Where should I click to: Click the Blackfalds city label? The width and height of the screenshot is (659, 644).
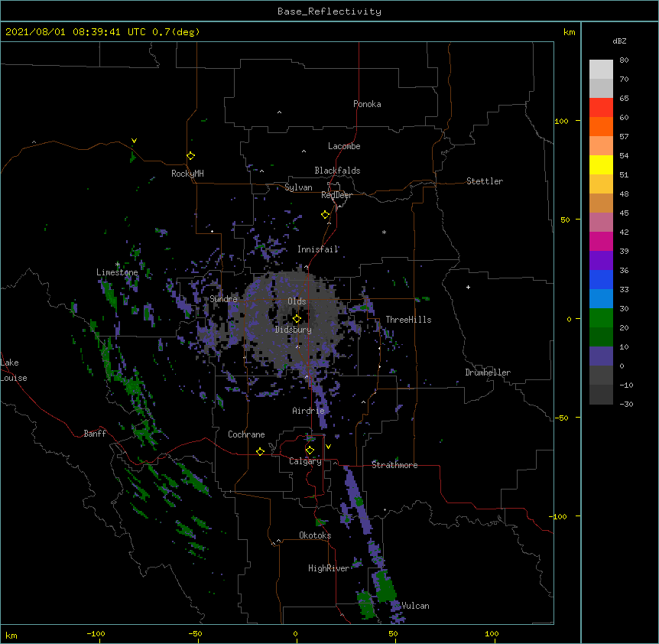click(337, 171)
